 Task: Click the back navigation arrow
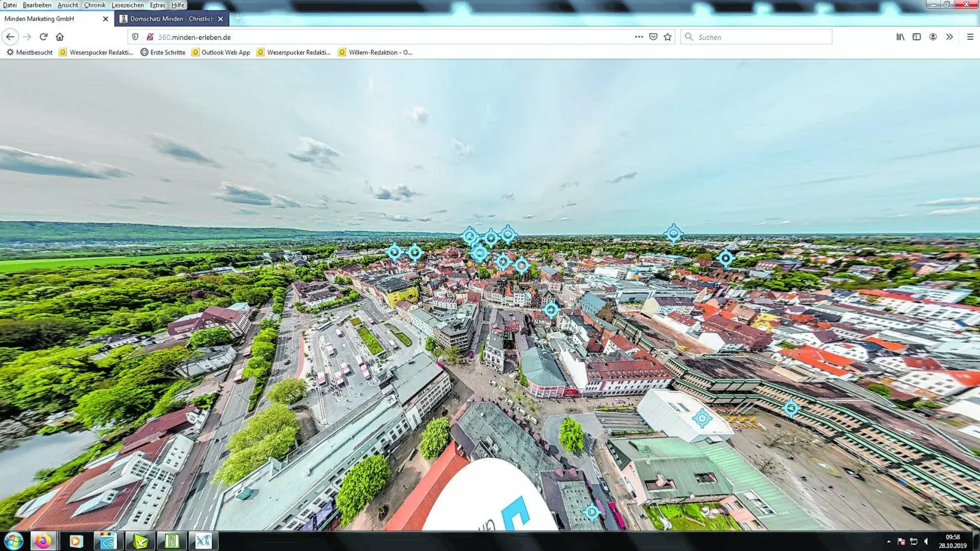[10, 37]
